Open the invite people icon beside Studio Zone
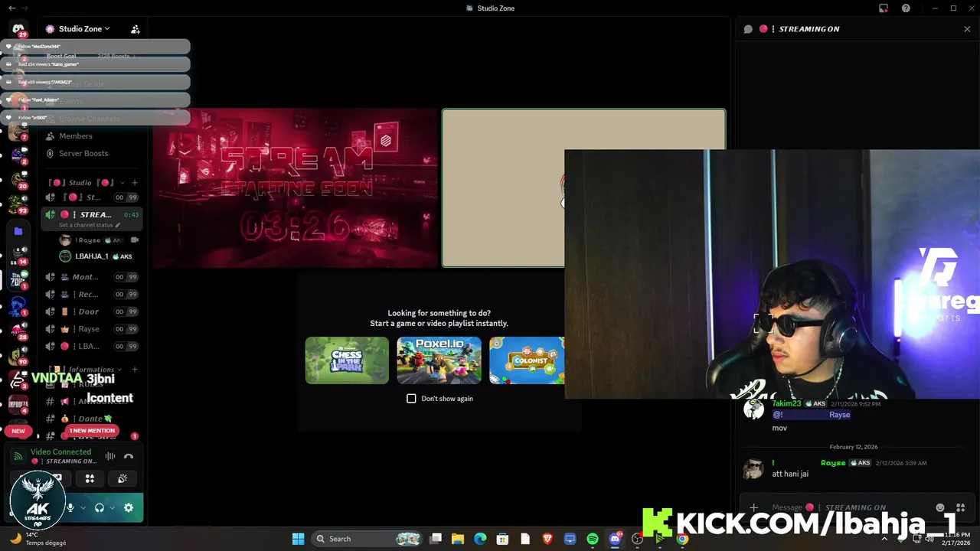Viewport: 980px width, 551px height. tap(136, 29)
